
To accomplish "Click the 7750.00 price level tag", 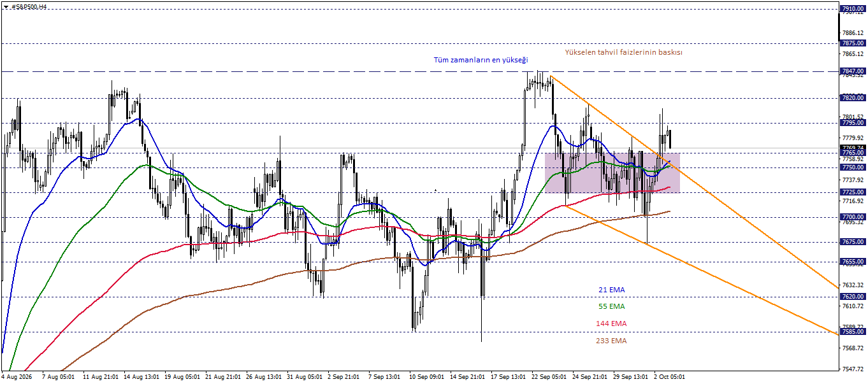I will coord(853,167).
